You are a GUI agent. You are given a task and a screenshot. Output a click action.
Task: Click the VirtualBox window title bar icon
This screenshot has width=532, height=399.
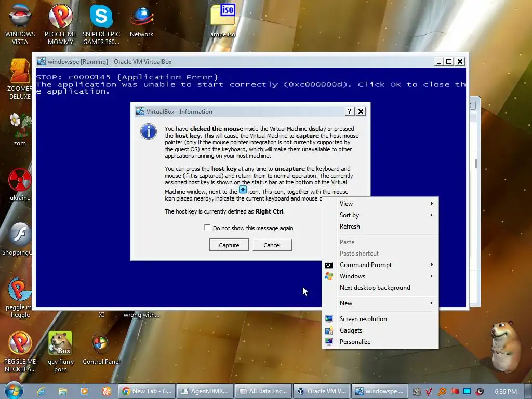[x=42, y=61]
